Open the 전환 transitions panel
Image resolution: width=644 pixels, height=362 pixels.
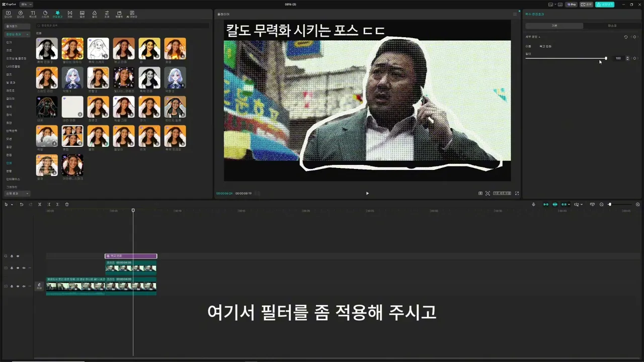tap(70, 14)
